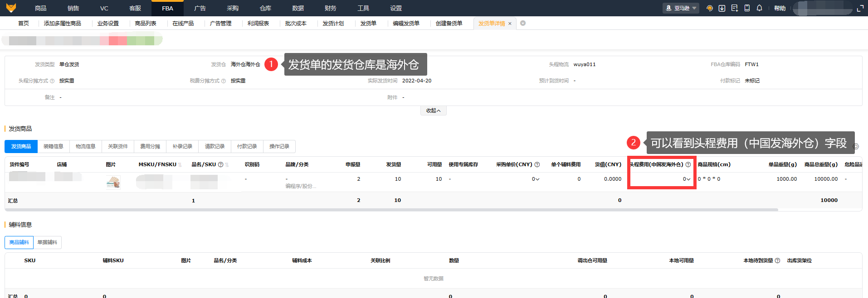Screen dimensions: 868x298
Task: Close the 发货单详情 tab
Action: click(x=510, y=24)
